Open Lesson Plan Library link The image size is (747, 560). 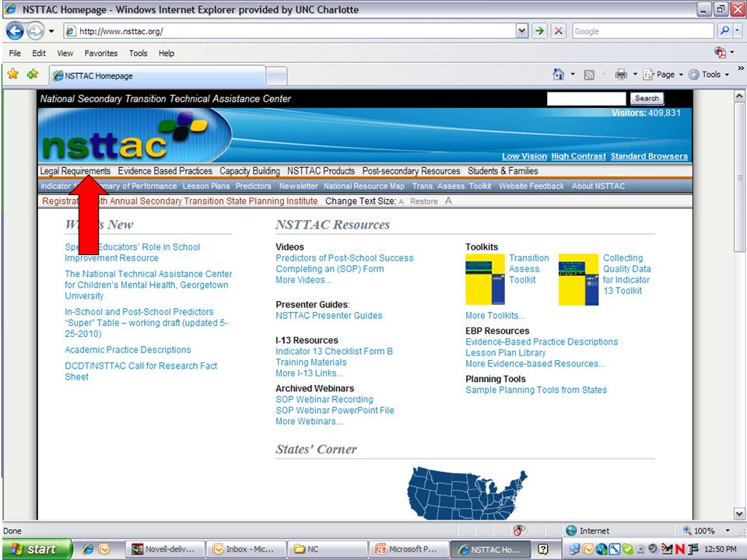506,353
